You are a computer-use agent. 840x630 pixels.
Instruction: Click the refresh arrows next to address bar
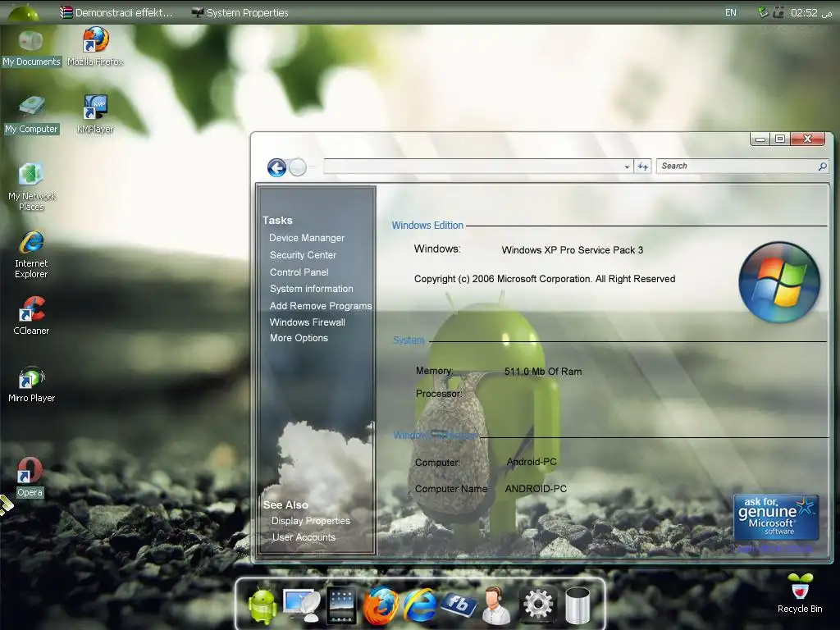coord(642,167)
